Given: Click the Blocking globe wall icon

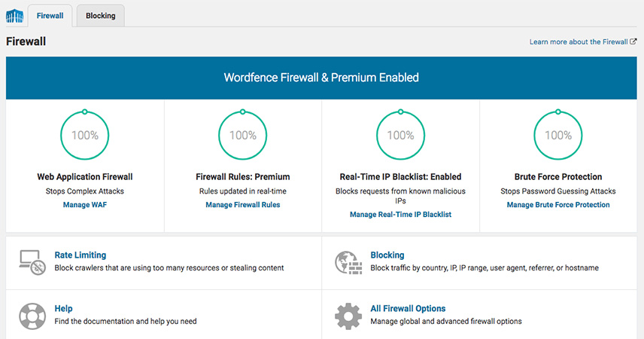Looking at the screenshot, I should pos(348,261).
